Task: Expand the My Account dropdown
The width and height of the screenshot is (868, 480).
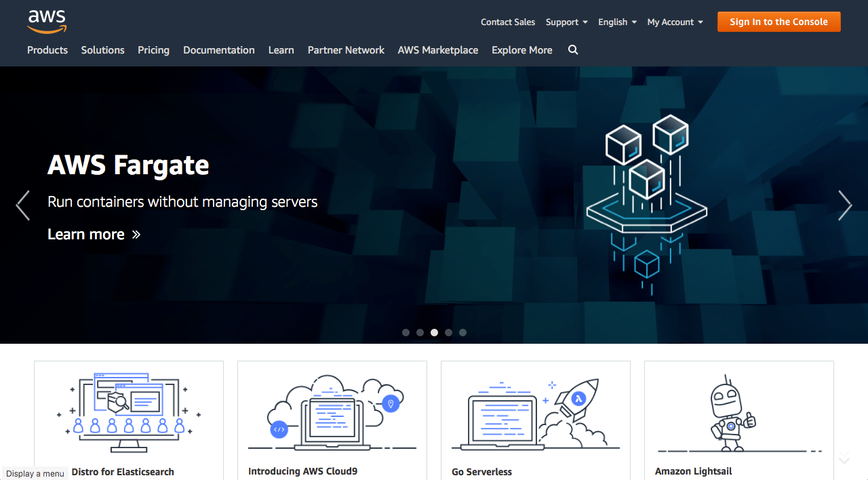Action: pyautogui.click(x=675, y=22)
